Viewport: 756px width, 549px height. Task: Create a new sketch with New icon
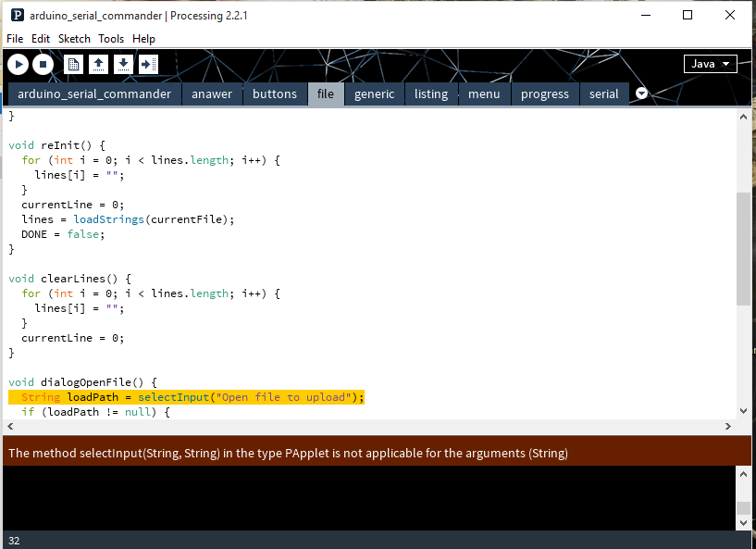point(74,64)
